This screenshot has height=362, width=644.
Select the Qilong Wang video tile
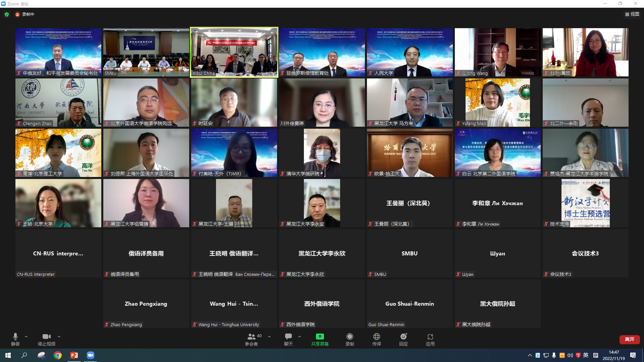tap(497, 52)
